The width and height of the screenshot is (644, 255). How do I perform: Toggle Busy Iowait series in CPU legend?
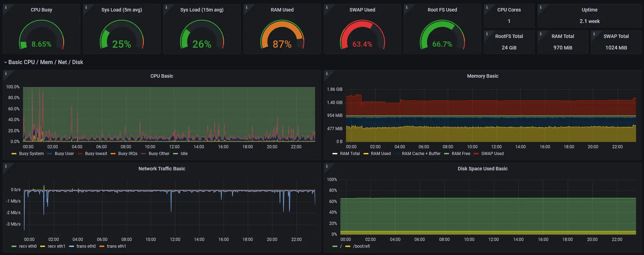pos(96,154)
